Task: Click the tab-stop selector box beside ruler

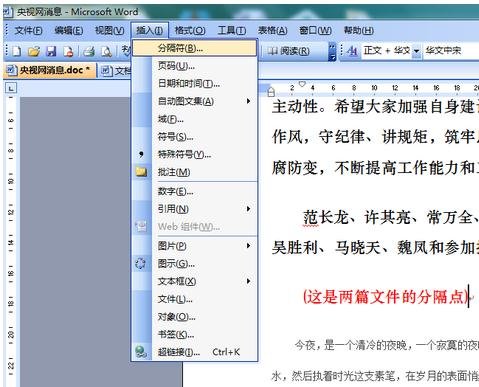Action: tap(11, 88)
